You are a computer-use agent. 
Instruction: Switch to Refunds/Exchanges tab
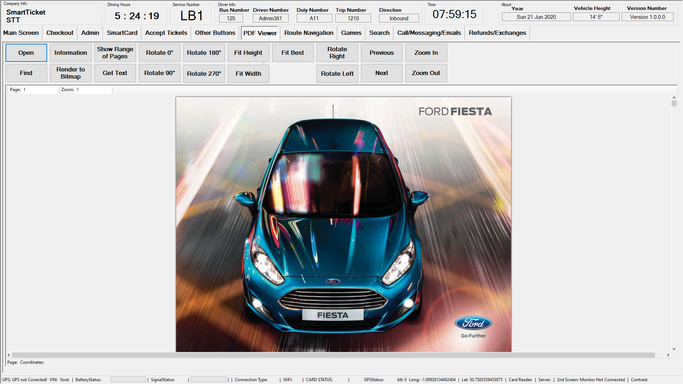click(x=497, y=33)
